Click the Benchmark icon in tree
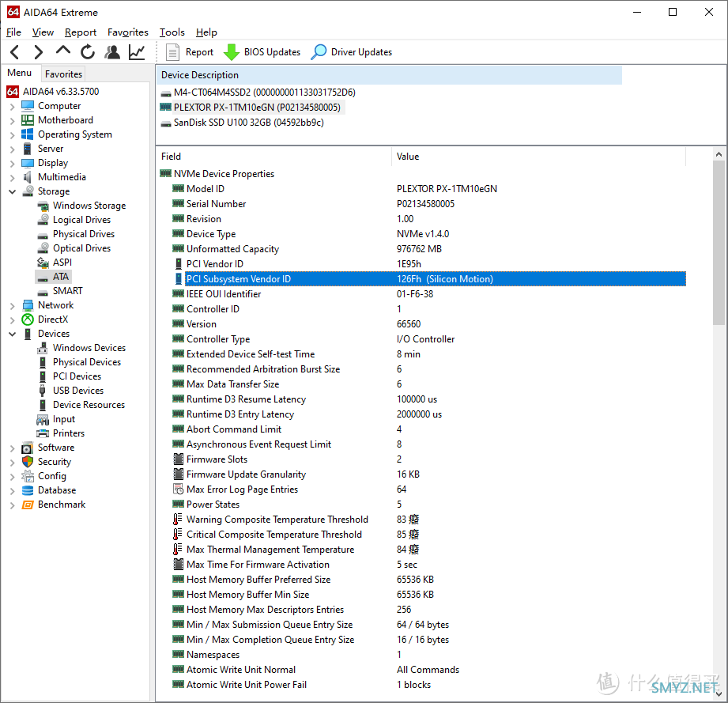The height and width of the screenshot is (703, 728). (28, 505)
